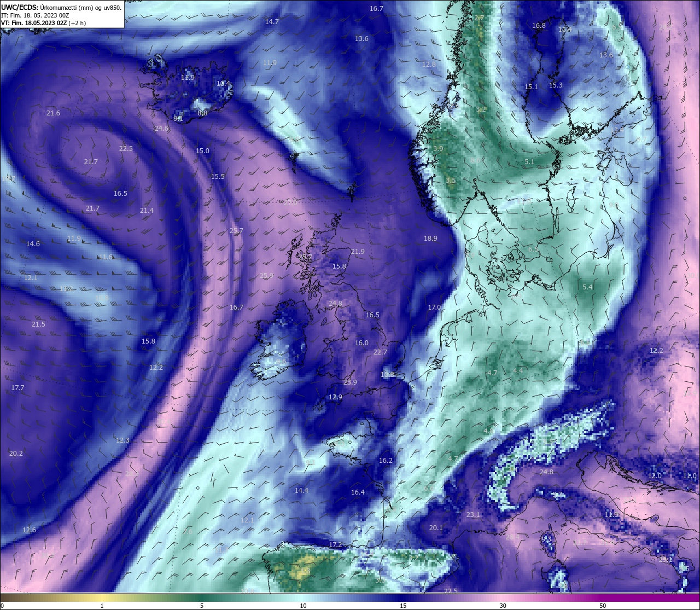Click the map value '12.9'
The width and height of the screenshot is (700, 610).
335,397
